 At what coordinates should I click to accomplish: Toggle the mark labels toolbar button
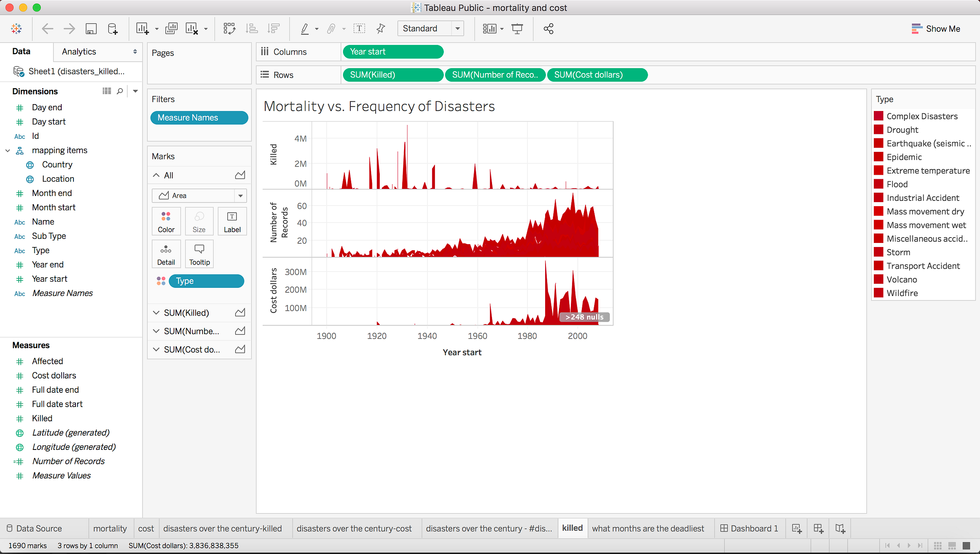359,29
